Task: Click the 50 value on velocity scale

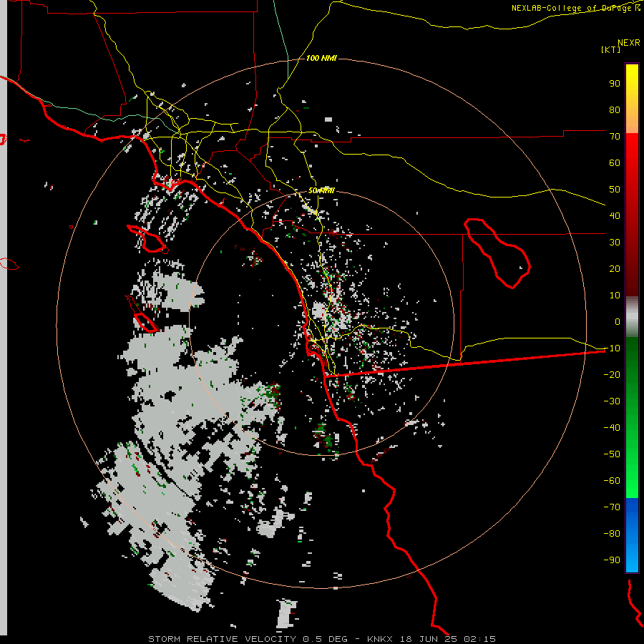Action: [615, 190]
